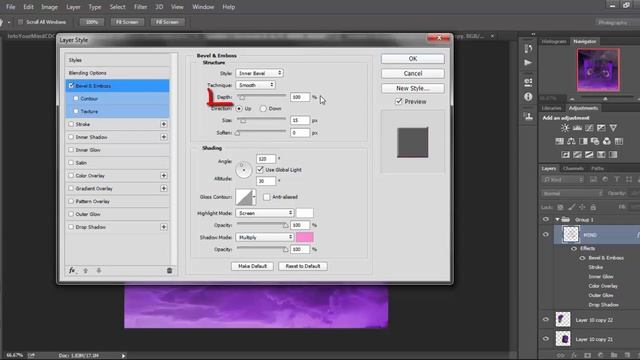Open the Layer menu
Image resolution: width=640 pixels, height=360 pixels.
pyautogui.click(x=73, y=7)
